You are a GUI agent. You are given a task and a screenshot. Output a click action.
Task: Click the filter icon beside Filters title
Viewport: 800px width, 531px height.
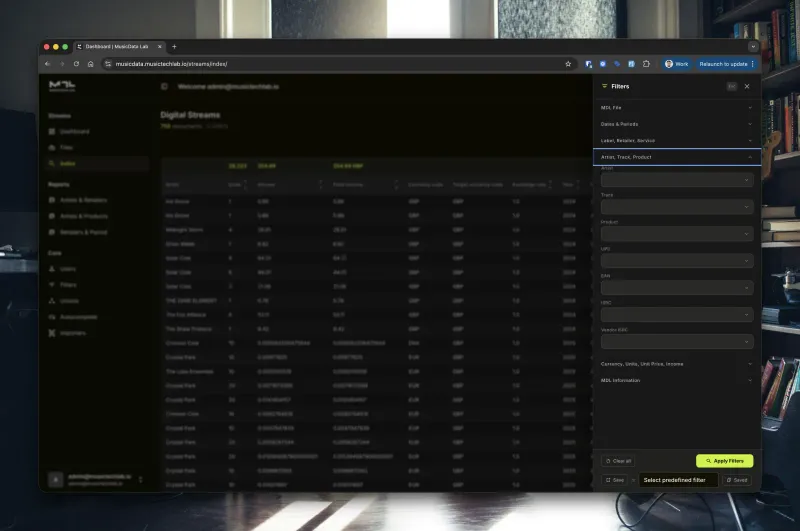(605, 86)
